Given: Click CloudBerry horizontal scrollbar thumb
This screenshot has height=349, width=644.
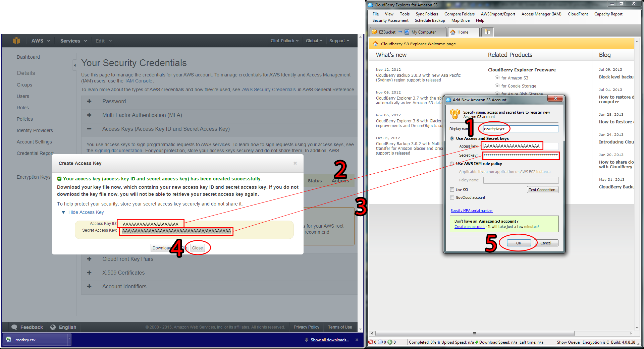Looking at the screenshot, I should click(475, 333).
